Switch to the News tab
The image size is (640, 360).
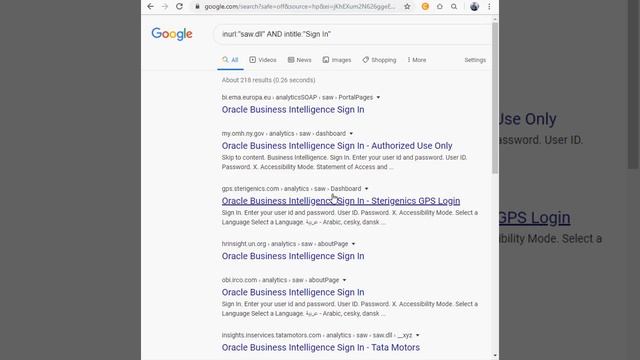[300, 60]
